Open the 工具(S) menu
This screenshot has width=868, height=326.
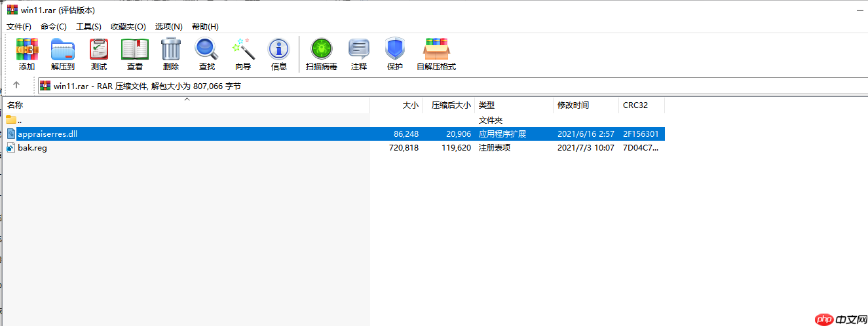click(89, 26)
